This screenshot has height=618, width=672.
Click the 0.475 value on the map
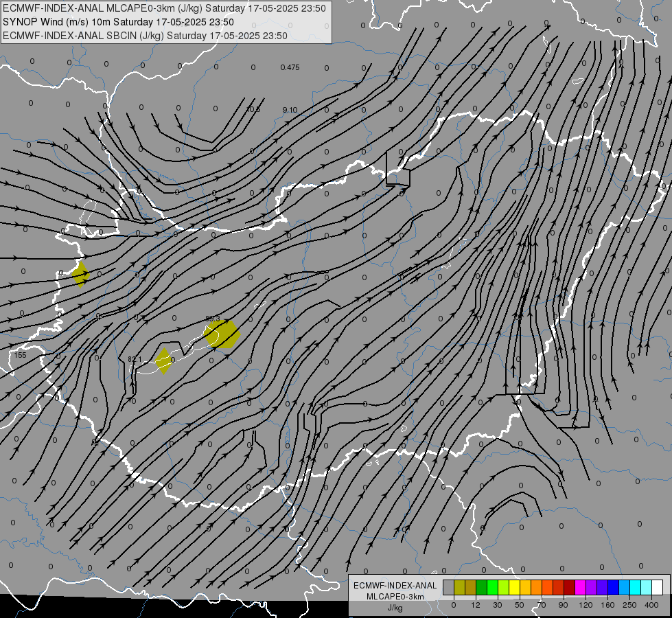290,67
